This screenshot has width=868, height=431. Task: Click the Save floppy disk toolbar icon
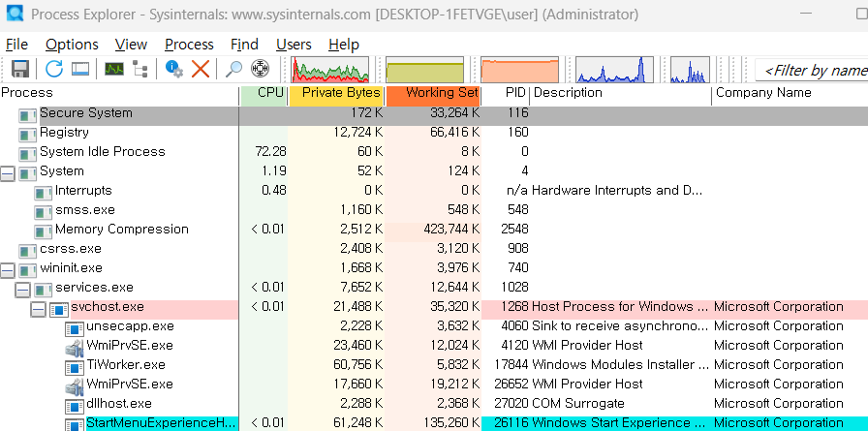click(20, 69)
